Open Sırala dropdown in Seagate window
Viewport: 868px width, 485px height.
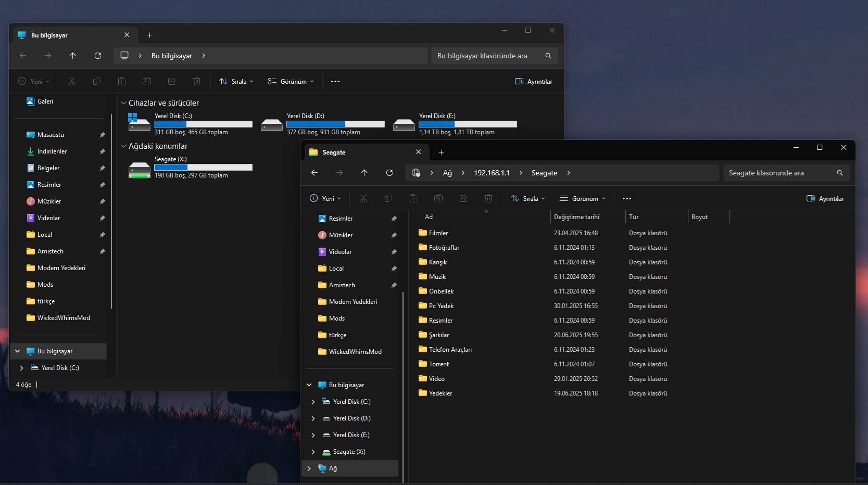point(528,198)
